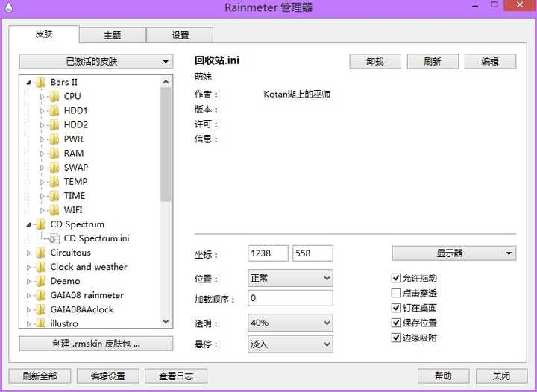This screenshot has width=537, height=392.
Task: Click 创建 .rmskin 皮肤包 button
Action: (96, 344)
